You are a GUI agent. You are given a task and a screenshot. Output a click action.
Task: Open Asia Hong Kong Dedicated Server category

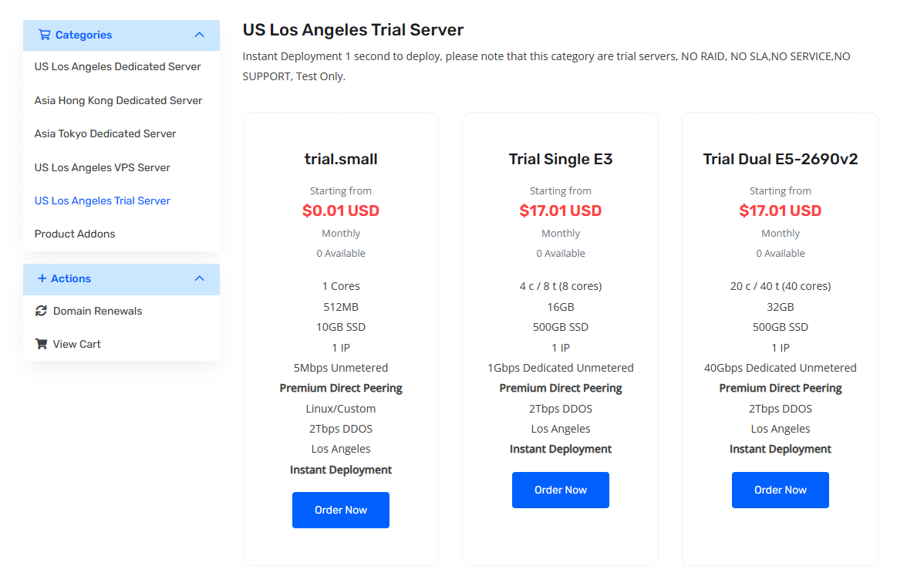tap(118, 100)
